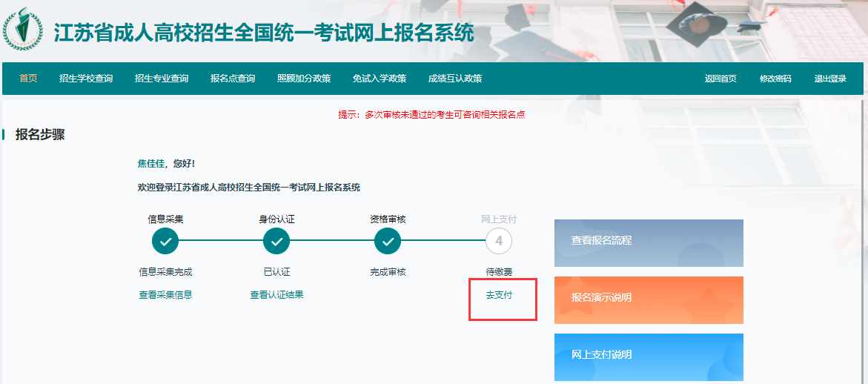
Task: Open the 免试入学政策 menu item
Action: (x=380, y=79)
